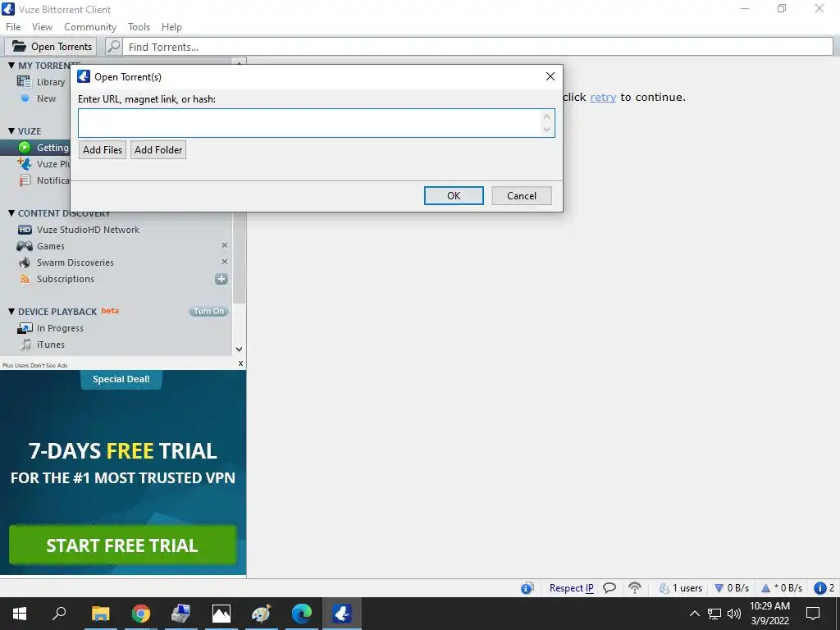Click the Special Deal! ad banner label
This screenshot has height=630, width=840.
[121, 379]
